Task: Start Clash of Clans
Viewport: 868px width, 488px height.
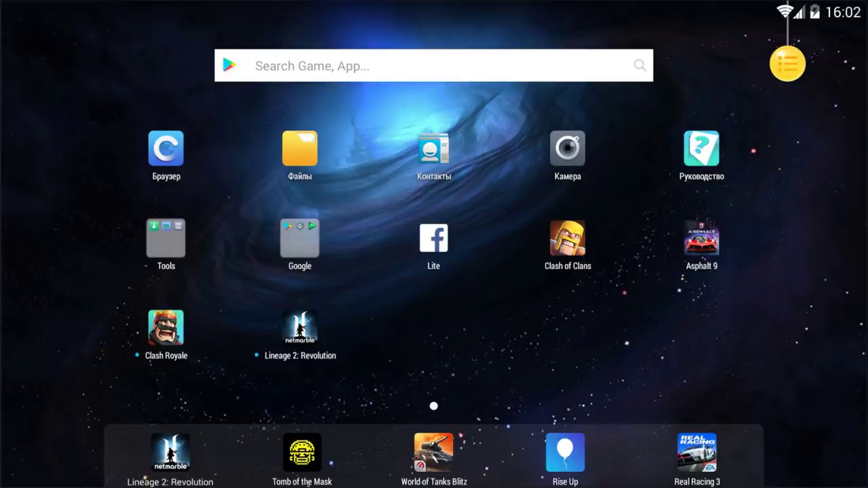Action: point(568,238)
